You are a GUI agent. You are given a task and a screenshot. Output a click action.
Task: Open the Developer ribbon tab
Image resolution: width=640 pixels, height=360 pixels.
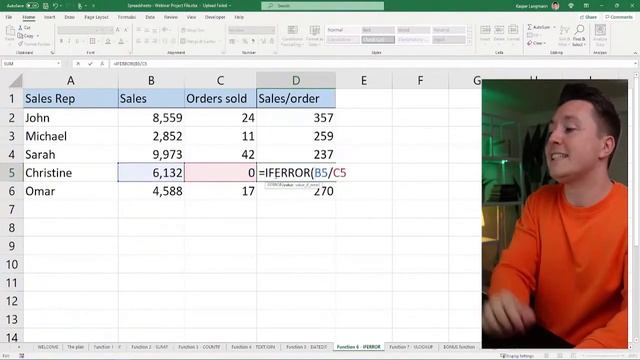pos(215,17)
